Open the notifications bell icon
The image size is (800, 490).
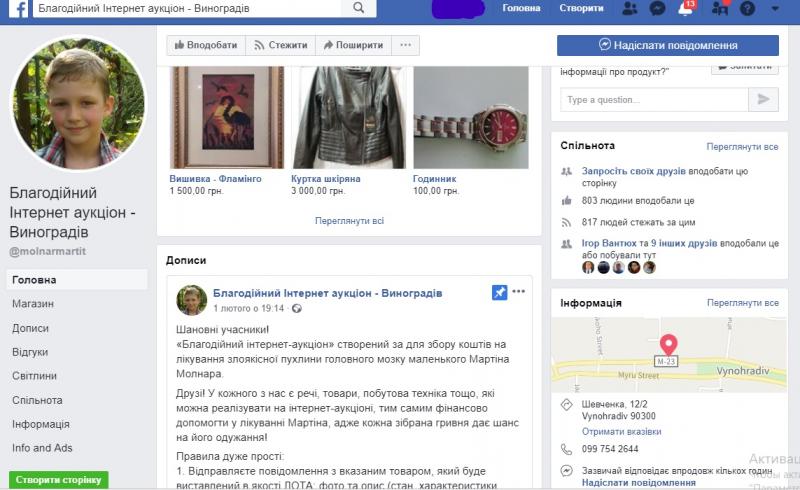685,8
